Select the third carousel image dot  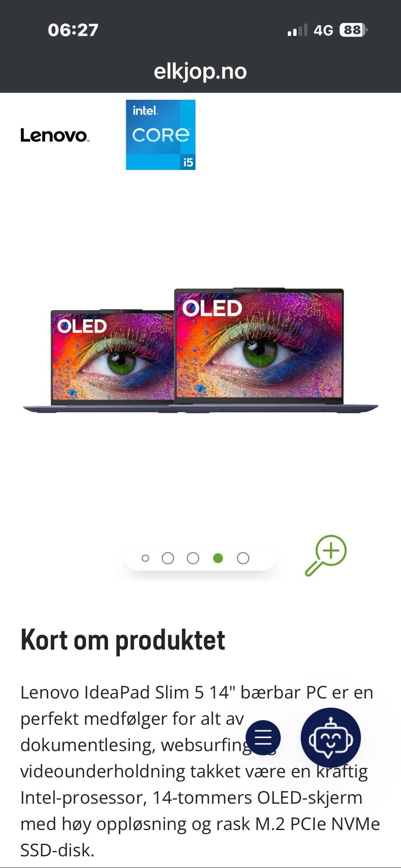tap(193, 558)
